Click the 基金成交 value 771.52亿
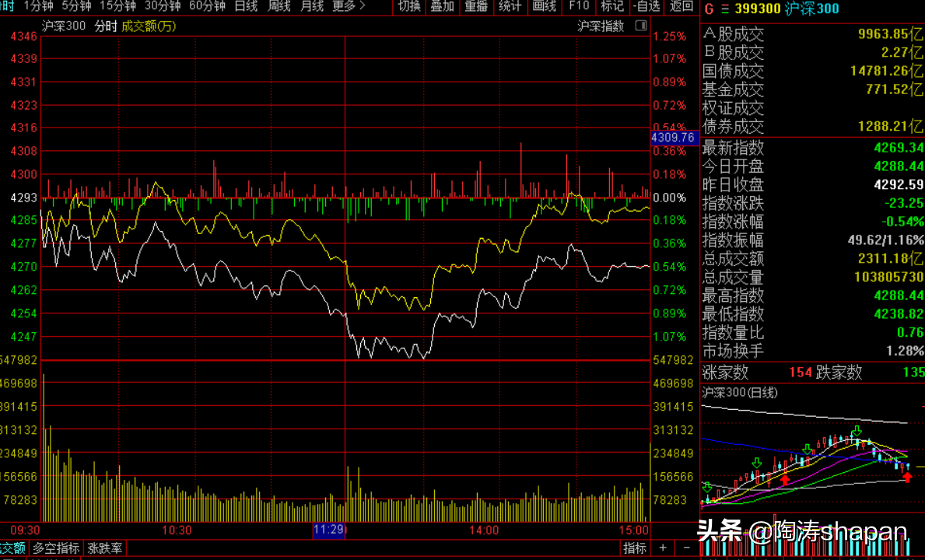Screen dimensions: 925x560 point(895,89)
